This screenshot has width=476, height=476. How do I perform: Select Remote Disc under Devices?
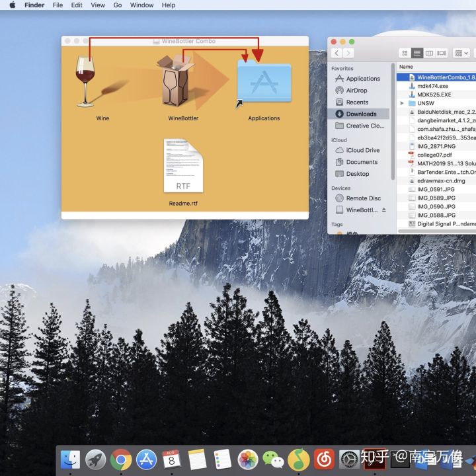click(x=358, y=198)
